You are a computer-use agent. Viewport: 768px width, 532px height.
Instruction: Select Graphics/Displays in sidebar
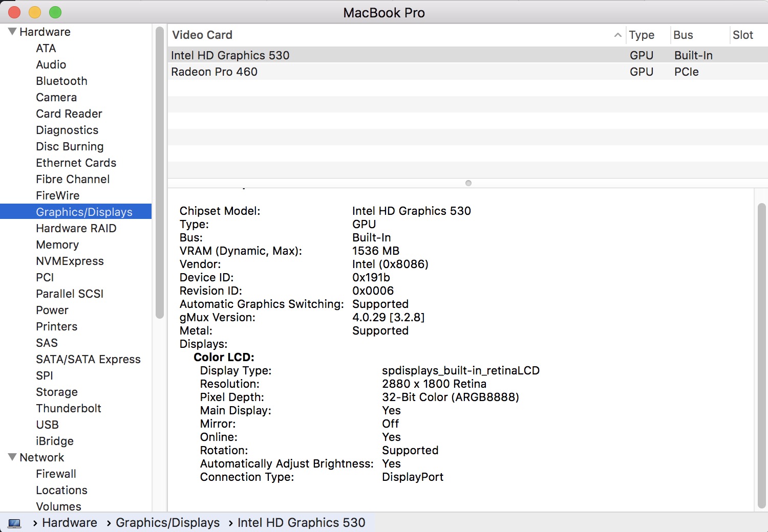(x=76, y=212)
